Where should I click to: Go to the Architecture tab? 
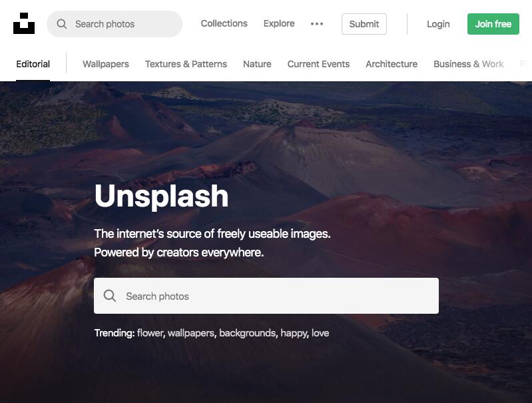pyautogui.click(x=392, y=64)
